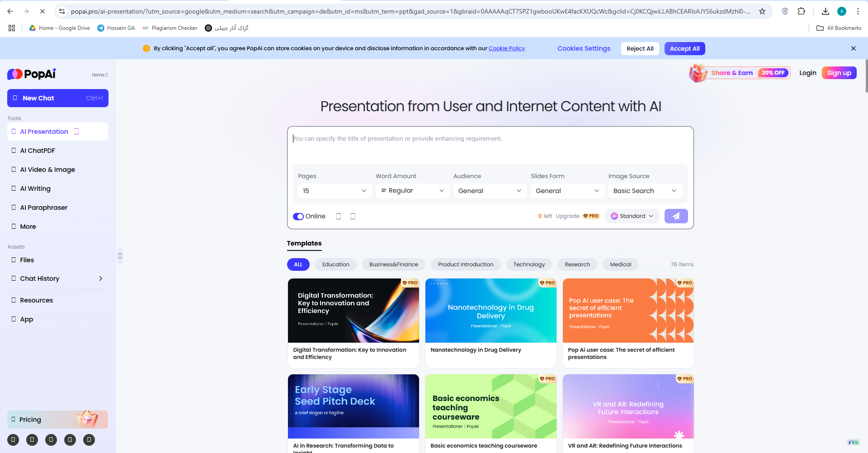Open the Cookie Policy link
The height and width of the screenshot is (453, 868).
click(x=507, y=48)
